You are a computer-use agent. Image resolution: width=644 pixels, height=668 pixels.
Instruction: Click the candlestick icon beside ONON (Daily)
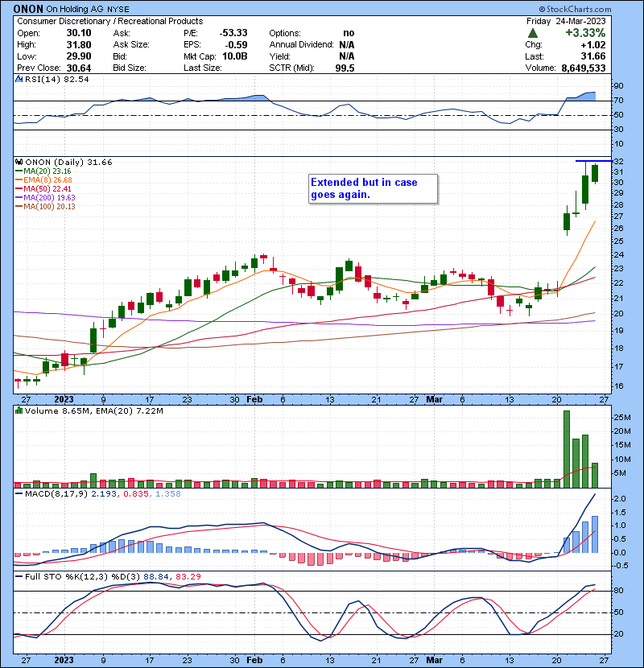[x=19, y=162]
